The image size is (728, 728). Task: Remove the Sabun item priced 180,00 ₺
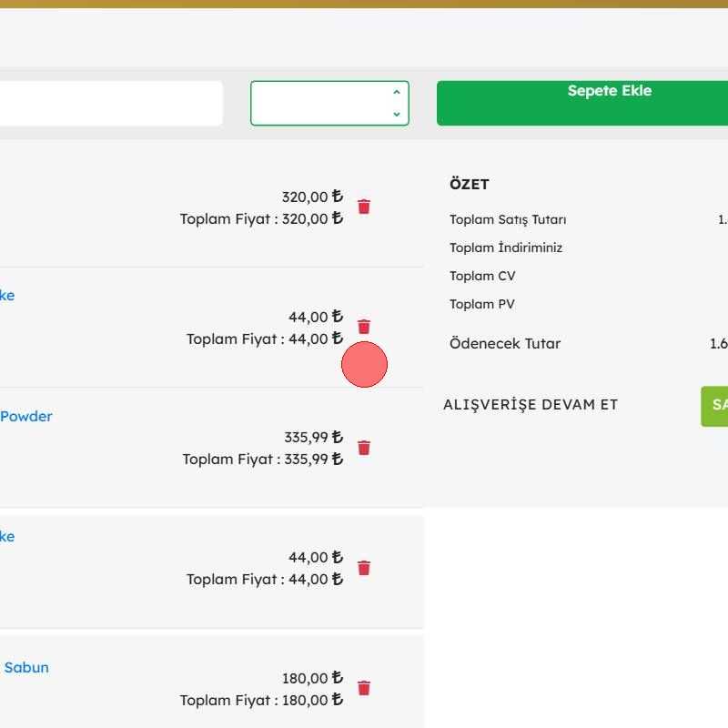click(x=364, y=688)
